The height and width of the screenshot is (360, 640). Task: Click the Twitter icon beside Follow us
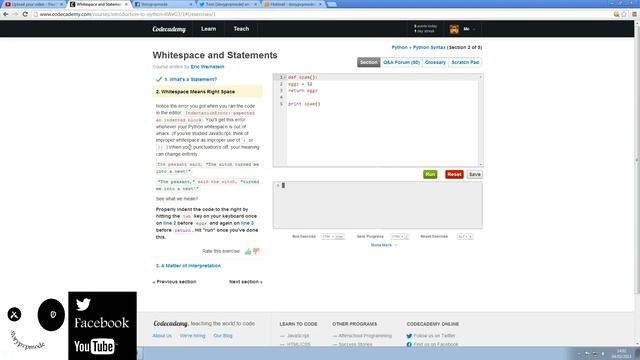point(409,336)
